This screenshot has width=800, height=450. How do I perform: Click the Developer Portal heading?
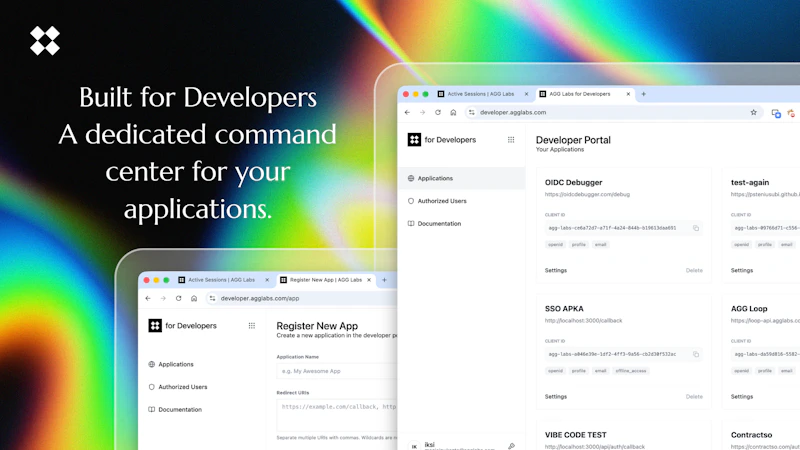point(573,140)
